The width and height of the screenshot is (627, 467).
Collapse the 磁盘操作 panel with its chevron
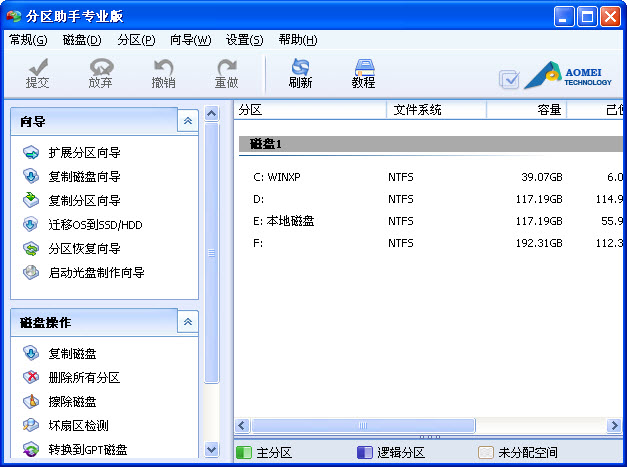pos(187,322)
